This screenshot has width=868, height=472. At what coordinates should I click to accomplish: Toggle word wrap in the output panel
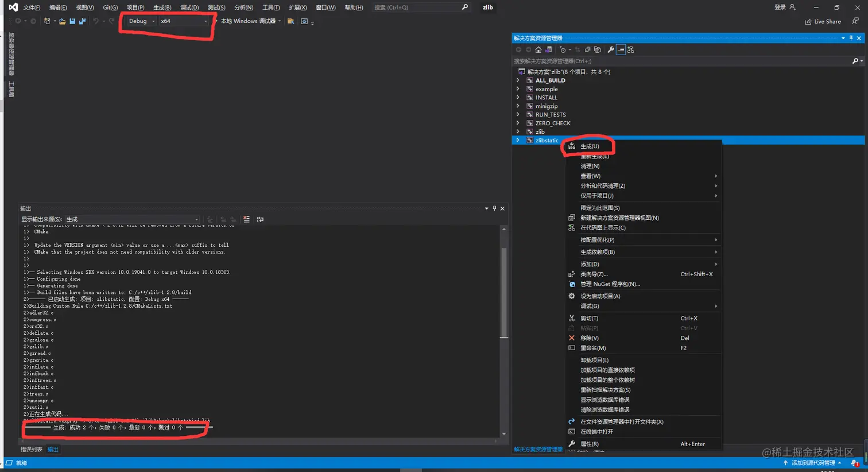pyautogui.click(x=260, y=219)
